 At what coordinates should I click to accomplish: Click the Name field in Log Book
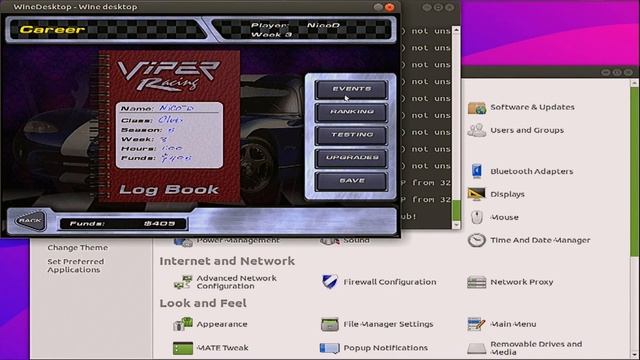pyautogui.click(x=169, y=108)
